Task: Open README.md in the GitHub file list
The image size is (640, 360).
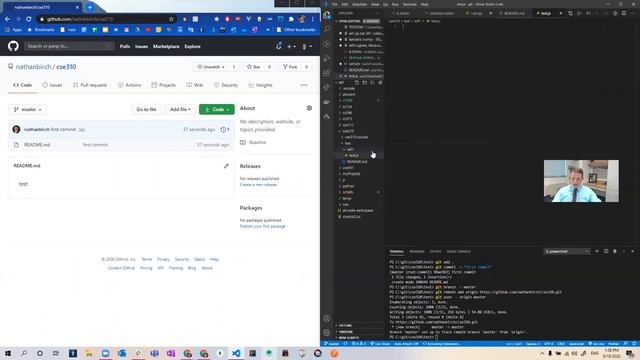Action: 37,144
